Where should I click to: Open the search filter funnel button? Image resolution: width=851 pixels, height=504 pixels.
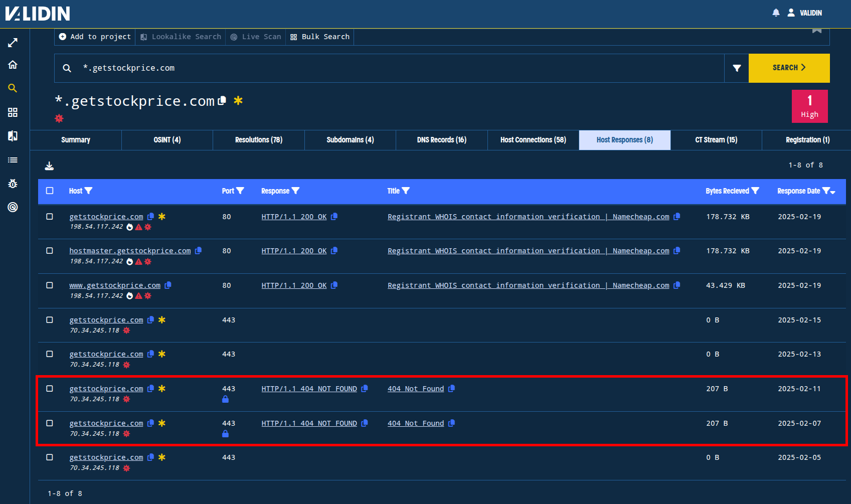737,68
